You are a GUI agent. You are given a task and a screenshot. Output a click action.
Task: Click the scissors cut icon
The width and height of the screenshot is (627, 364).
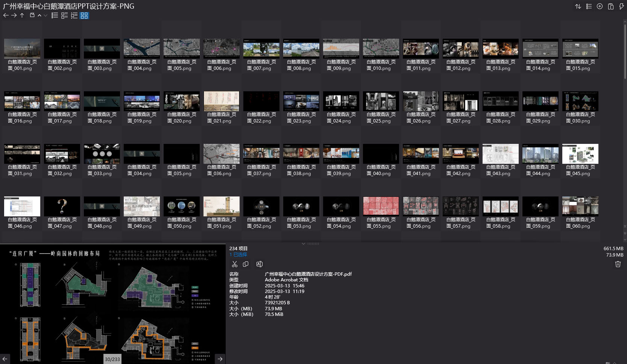click(x=235, y=264)
